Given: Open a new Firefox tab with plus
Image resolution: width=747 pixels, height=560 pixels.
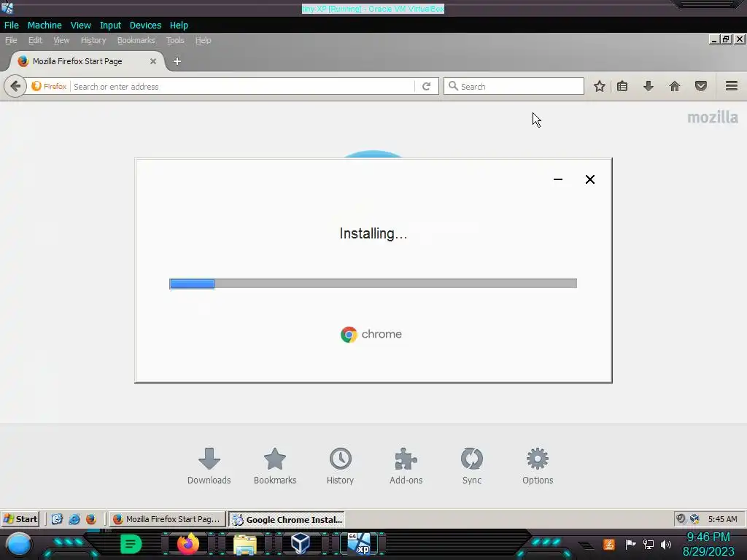Looking at the screenshot, I should [x=177, y=61].
